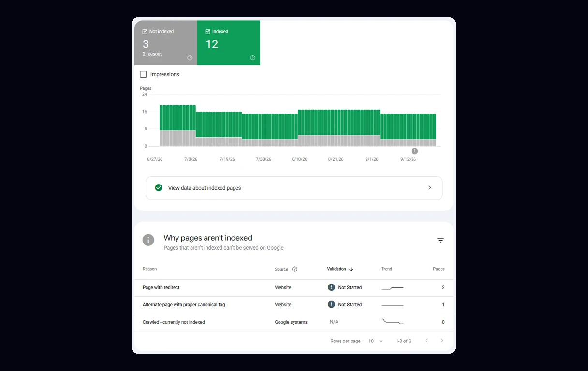
Task: Click the 1-3 of 3 pagination text
Action: (x=403, y=341)
